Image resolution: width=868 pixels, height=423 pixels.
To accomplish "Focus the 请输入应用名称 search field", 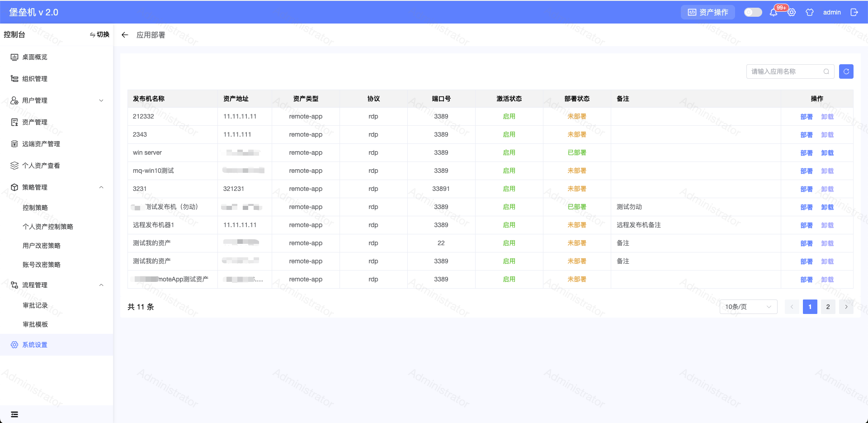I will tap(790, 71).
